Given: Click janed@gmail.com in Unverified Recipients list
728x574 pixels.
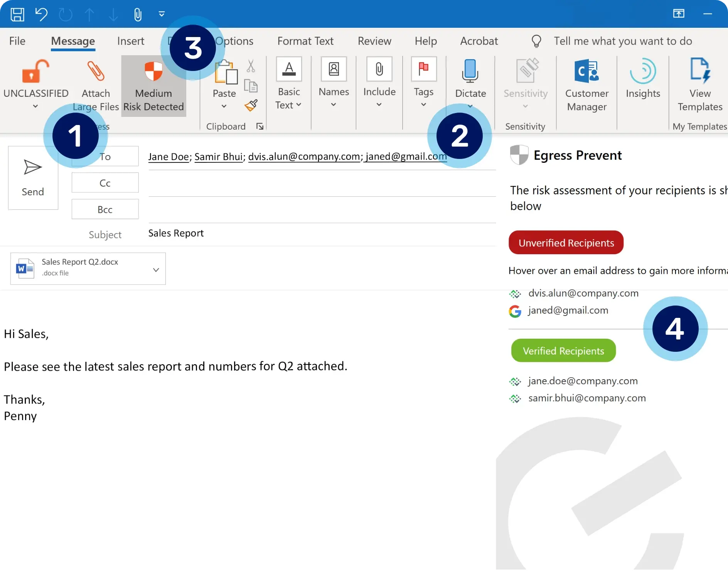Looking at the screenshot, I should (x=568, y=311).
